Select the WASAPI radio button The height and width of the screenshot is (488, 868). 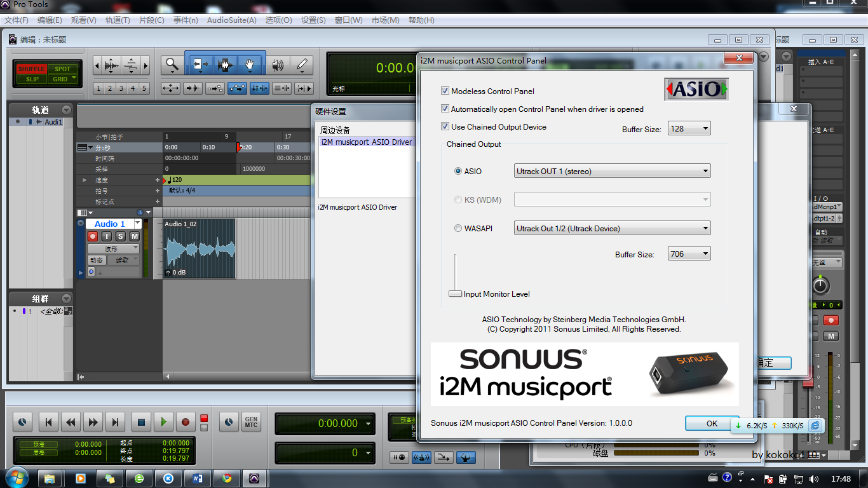pos(458,228)
